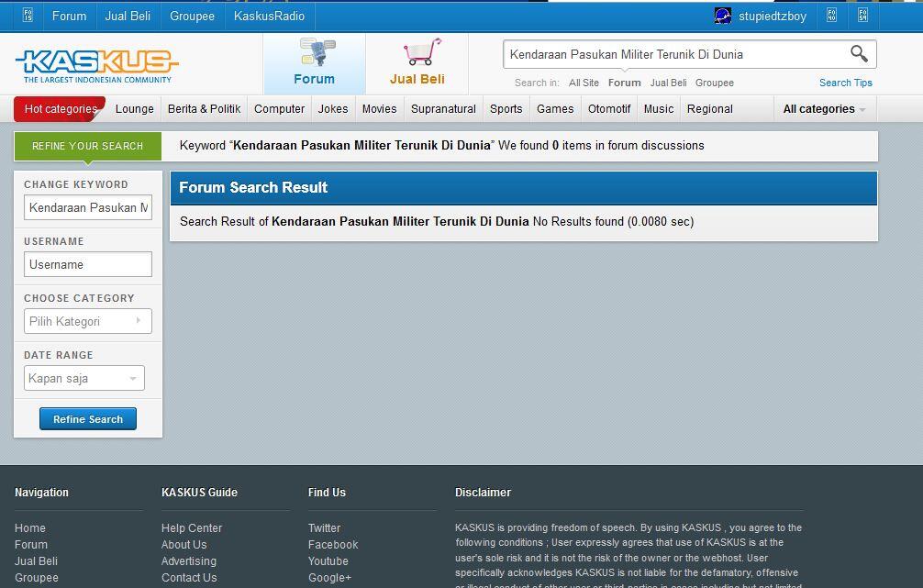Image resolution: width=923 pixels, height=588 pixels.
Task: Open stupiedtzboy profile name
Action: 773,16
